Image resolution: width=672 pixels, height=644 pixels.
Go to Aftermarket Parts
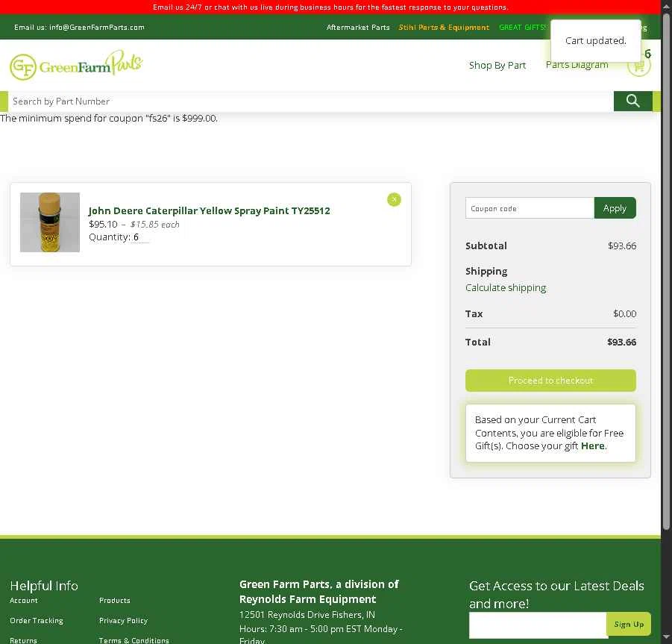[x=358, y=27]
